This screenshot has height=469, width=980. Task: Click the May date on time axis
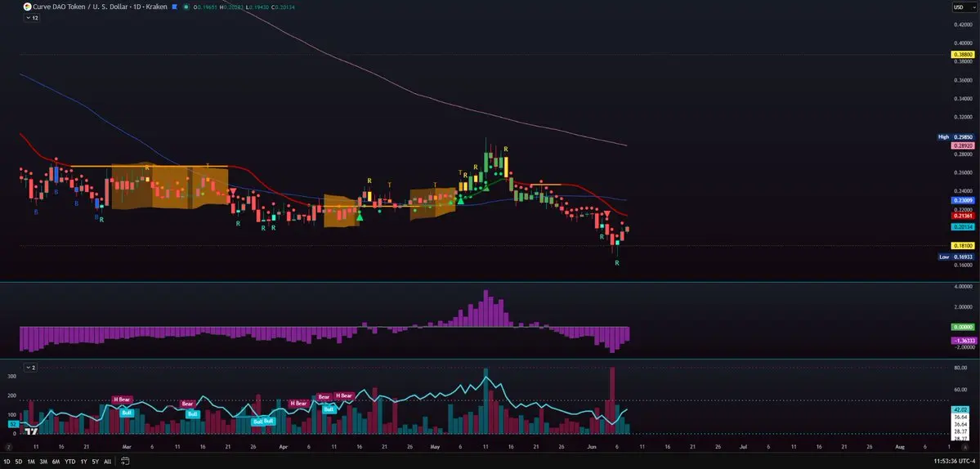435,447
